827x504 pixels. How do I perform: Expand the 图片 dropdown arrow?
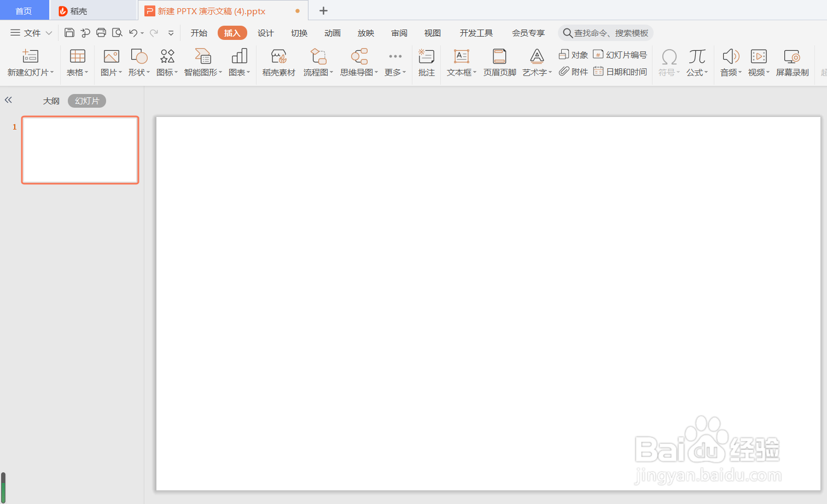pos(120,72)
